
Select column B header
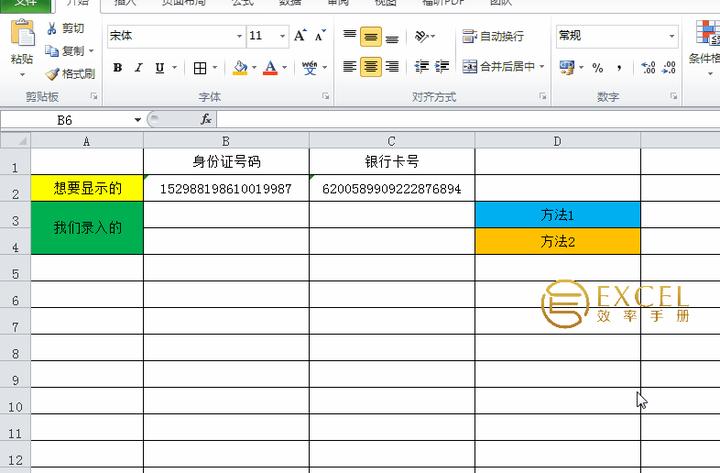pos(226,141)
